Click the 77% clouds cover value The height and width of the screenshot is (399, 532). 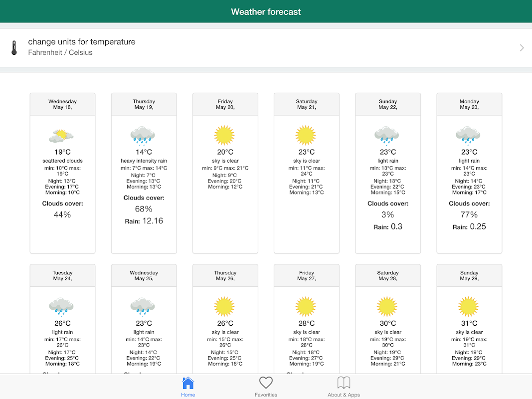pos(469,215)
